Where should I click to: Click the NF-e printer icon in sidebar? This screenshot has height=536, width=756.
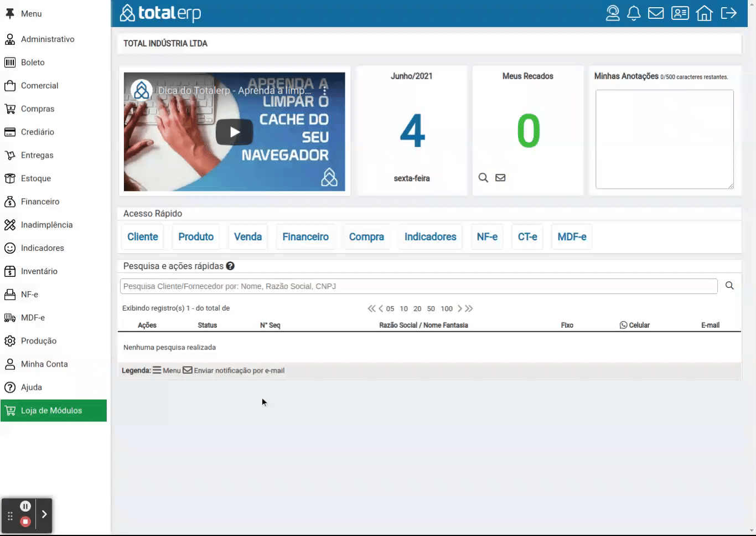pos(10,295)
